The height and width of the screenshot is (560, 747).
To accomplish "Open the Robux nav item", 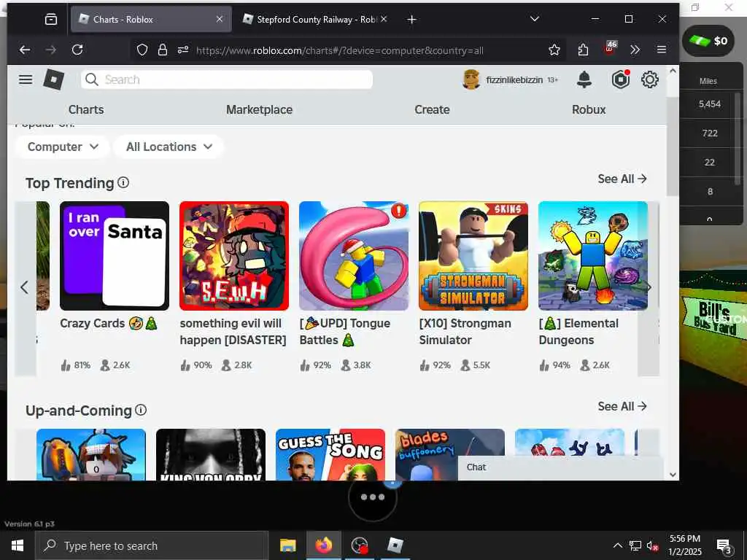I will [589, 109].
